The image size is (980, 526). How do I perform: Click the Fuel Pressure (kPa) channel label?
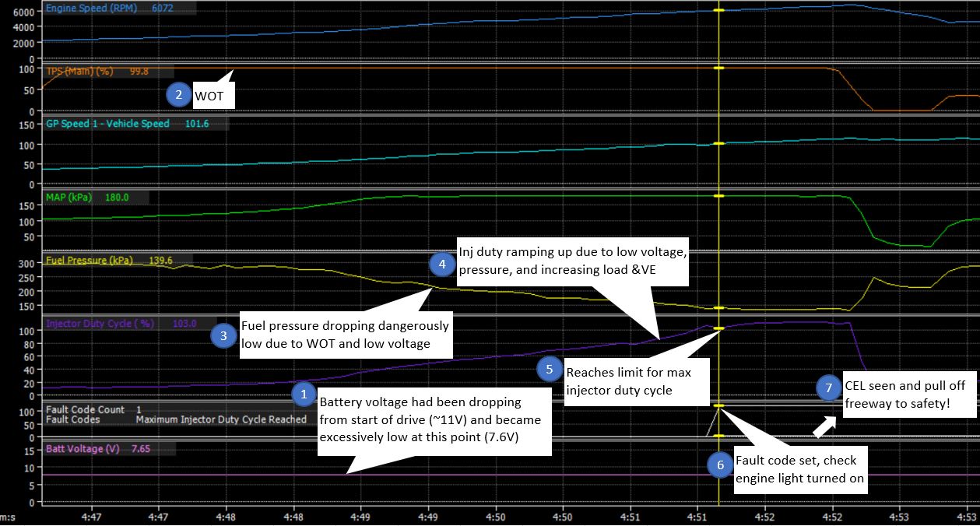(89, 260)
